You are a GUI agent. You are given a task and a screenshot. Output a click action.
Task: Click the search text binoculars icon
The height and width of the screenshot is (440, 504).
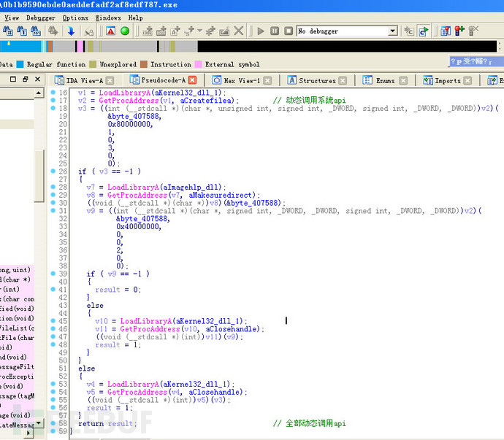click(22, 31)
